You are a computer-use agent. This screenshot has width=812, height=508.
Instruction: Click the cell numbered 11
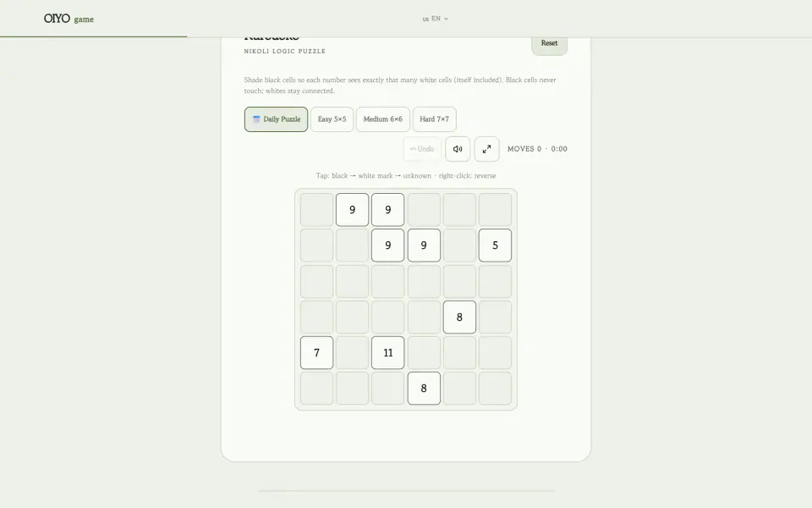click(x=388, y=352)
